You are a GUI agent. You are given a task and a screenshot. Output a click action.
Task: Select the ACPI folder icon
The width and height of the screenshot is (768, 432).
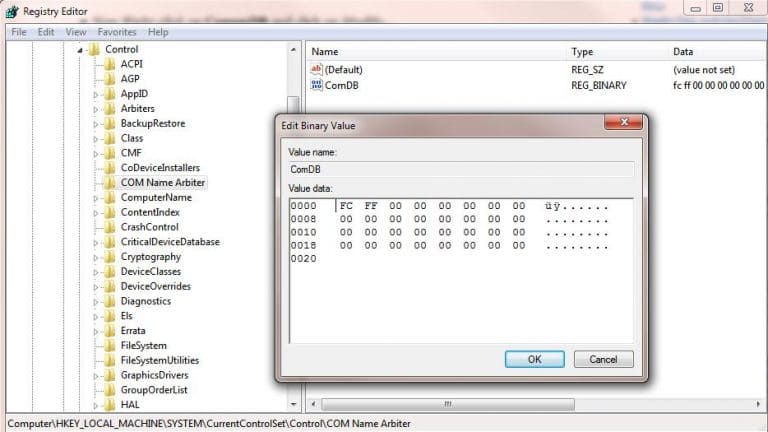(110, 64)
